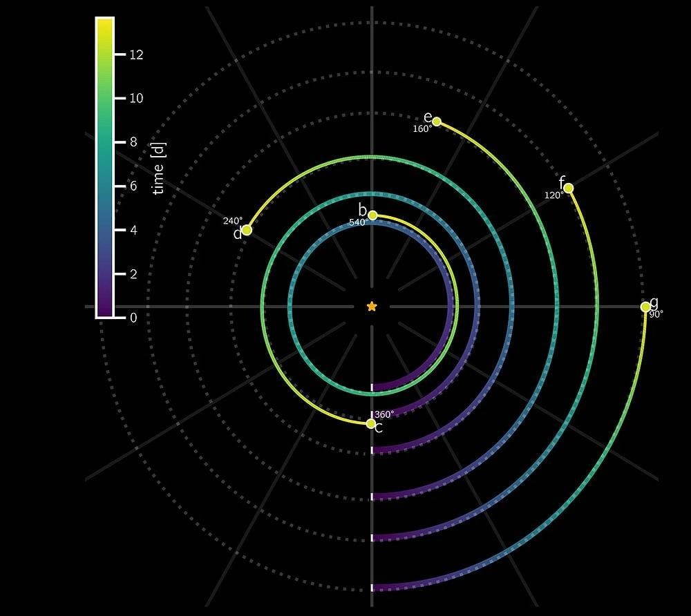Click the 360° angle annotation

pos(384,414)
